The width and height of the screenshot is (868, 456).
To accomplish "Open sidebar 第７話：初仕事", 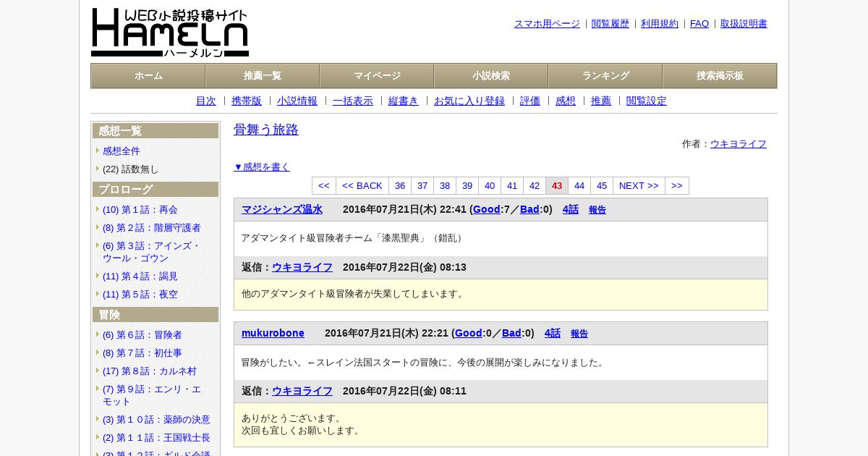I will [x=142, y=352].
